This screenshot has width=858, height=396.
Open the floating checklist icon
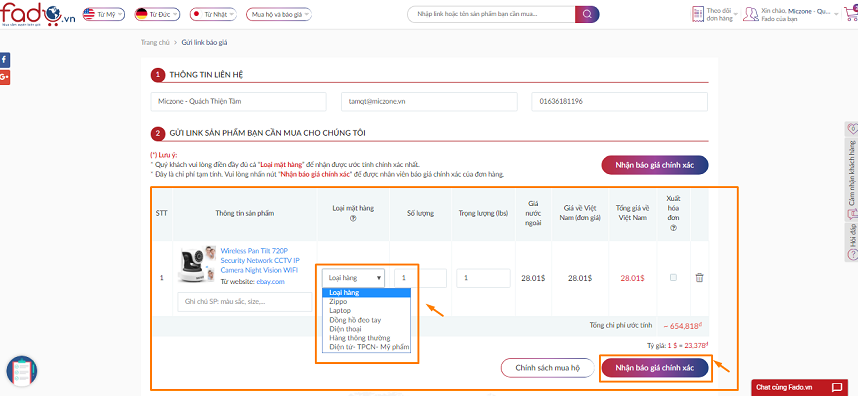point(22,371)
